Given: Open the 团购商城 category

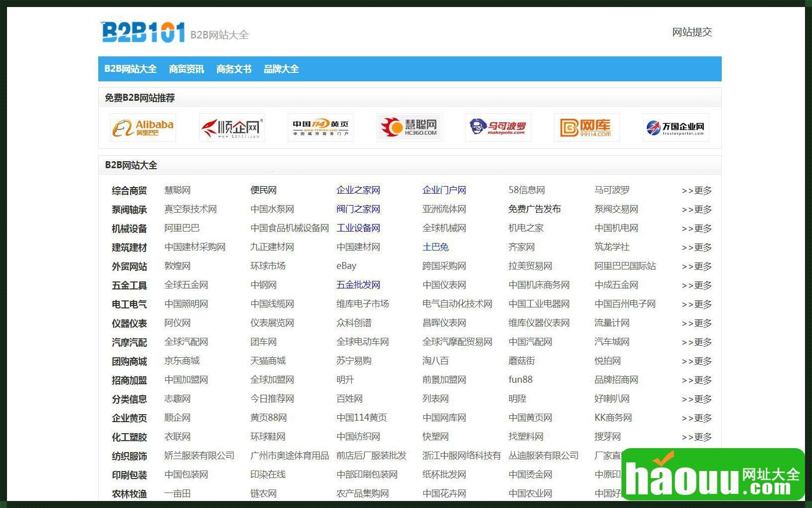Looking at the screenshot, I should point(129,361).
